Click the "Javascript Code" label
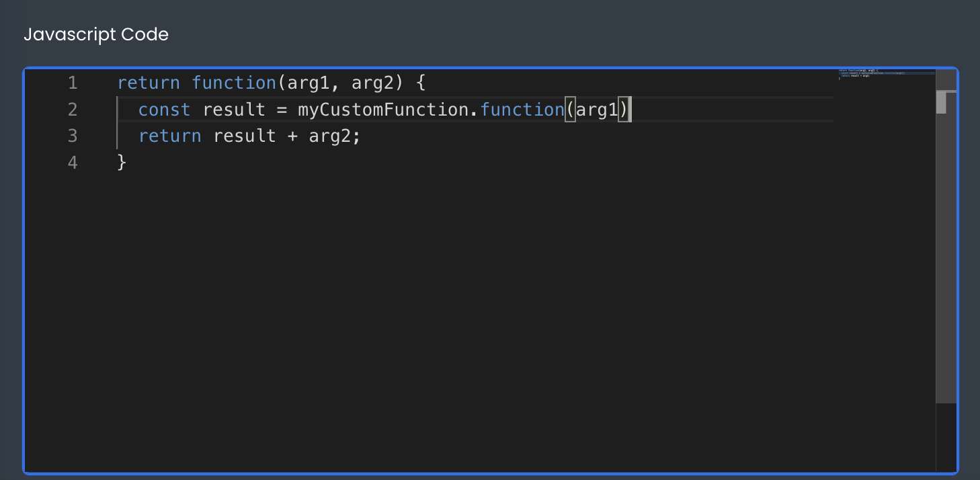Viewport: 980px width, 480px height. 96,35
